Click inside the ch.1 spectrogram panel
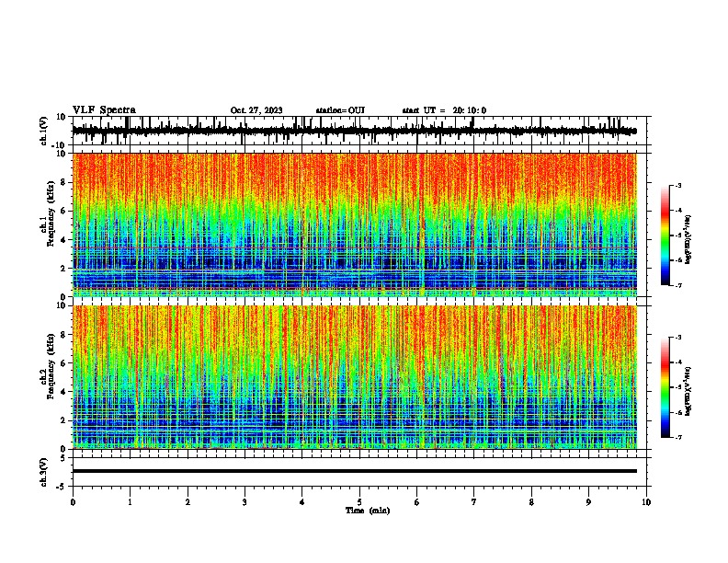The height and width of the screenshot is (563, 728). click(354, 224)
